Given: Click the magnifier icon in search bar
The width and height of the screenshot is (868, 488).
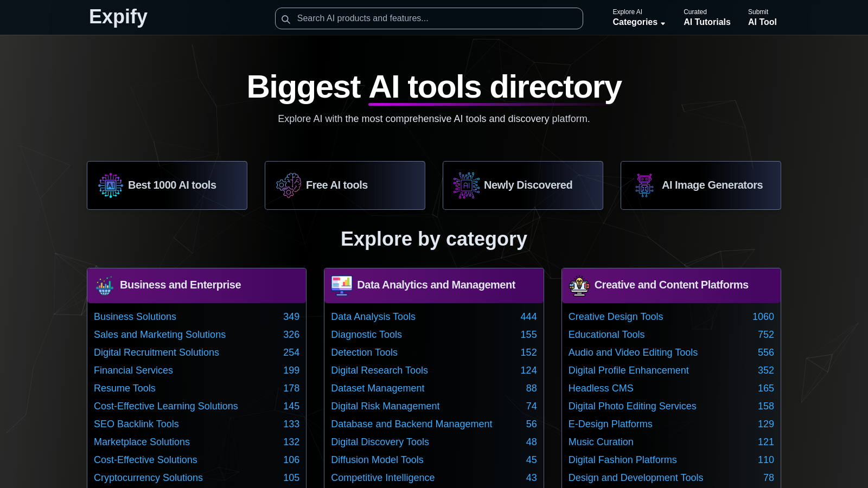Looking at the screenshot, I should (x=286, y=19).
